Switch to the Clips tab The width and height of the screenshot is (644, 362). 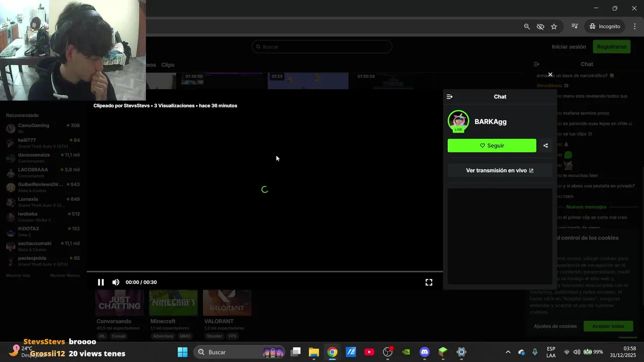pos(168,65)
